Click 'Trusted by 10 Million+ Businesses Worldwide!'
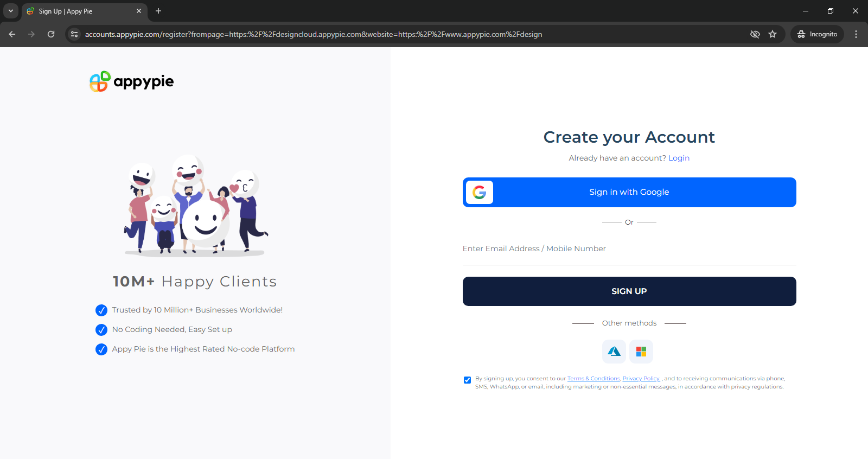868x459 pixels. click(x=197, y=310)
